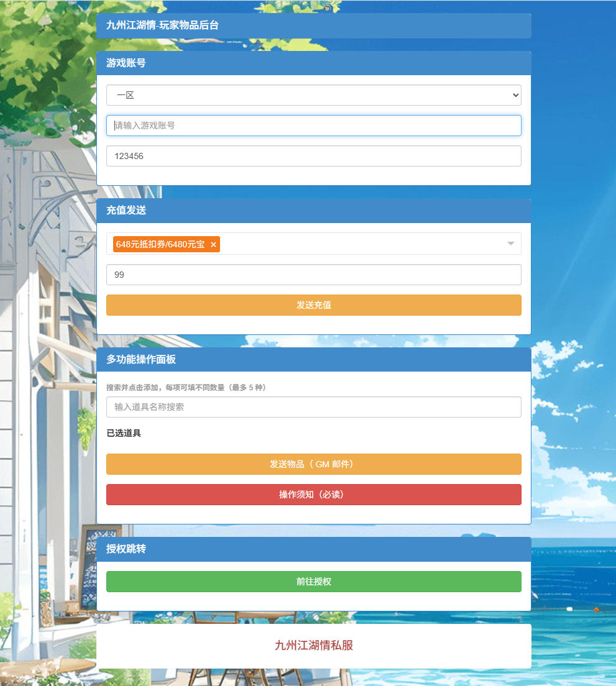Remove the 648元抵扣券/6480元宝 tag
The width and height of the screenshot is (616, 686).
point(213,245)
